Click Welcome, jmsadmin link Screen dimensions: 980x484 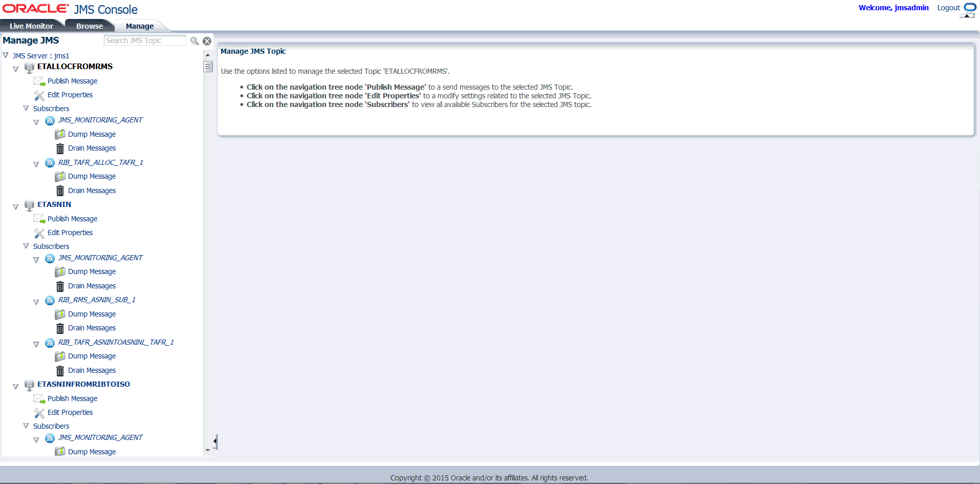[x=894, y=8]
